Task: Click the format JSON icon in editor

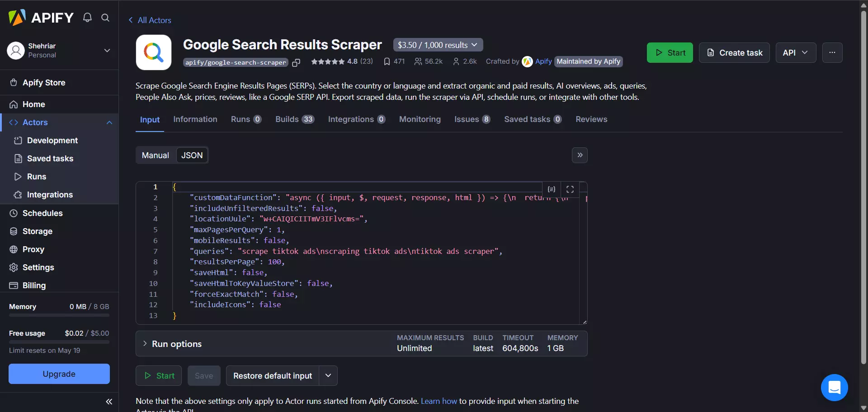Action: (552, 189)
